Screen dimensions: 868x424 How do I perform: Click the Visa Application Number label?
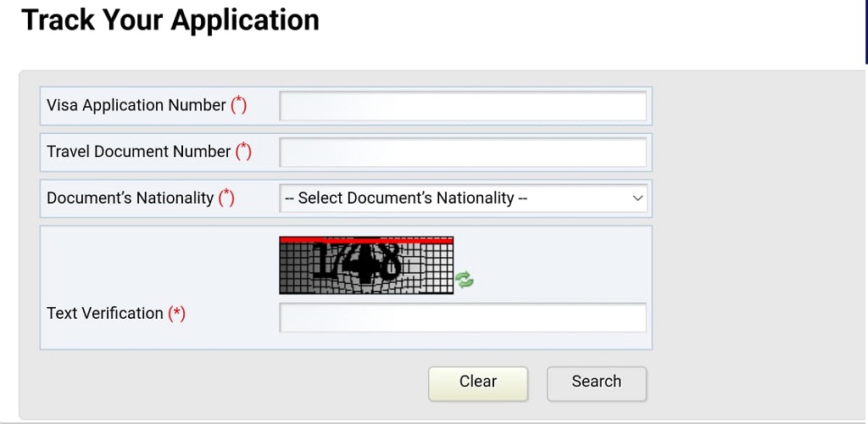click(147, 104)
